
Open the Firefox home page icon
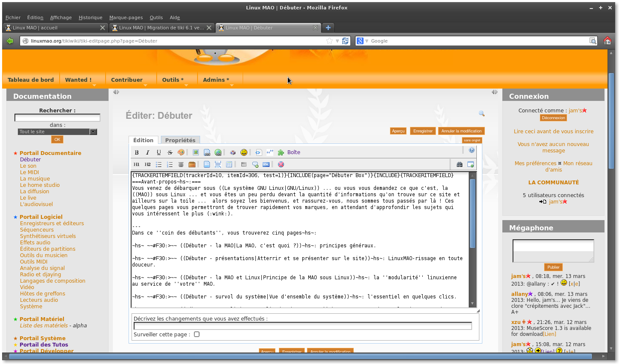(608, 41)
